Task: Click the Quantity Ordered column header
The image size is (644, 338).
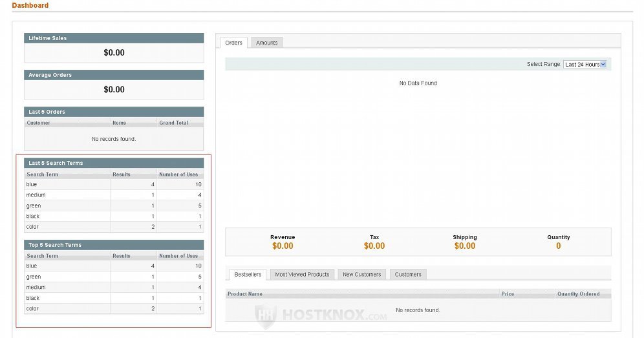Action: point(578,294)
